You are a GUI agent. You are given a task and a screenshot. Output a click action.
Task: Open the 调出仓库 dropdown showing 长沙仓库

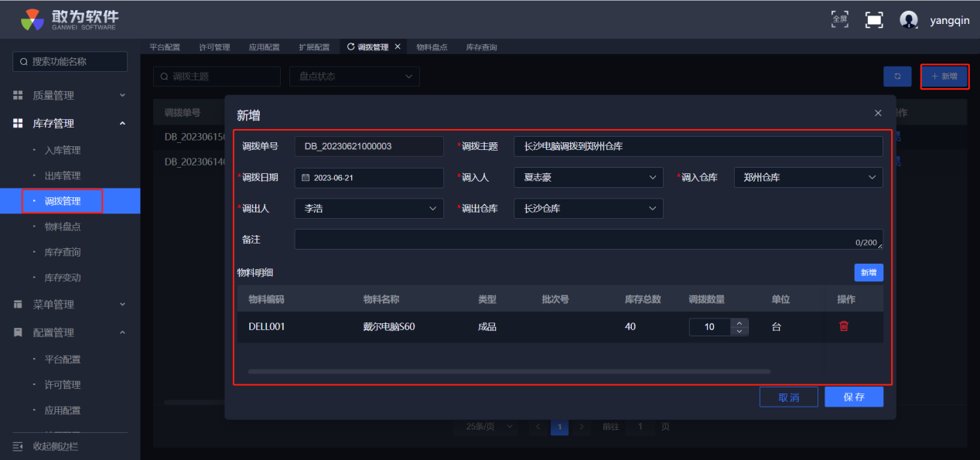tap(589, 209)
